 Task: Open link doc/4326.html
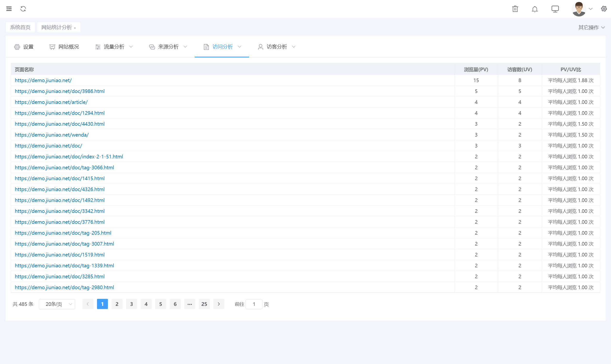tap(60, 189)
